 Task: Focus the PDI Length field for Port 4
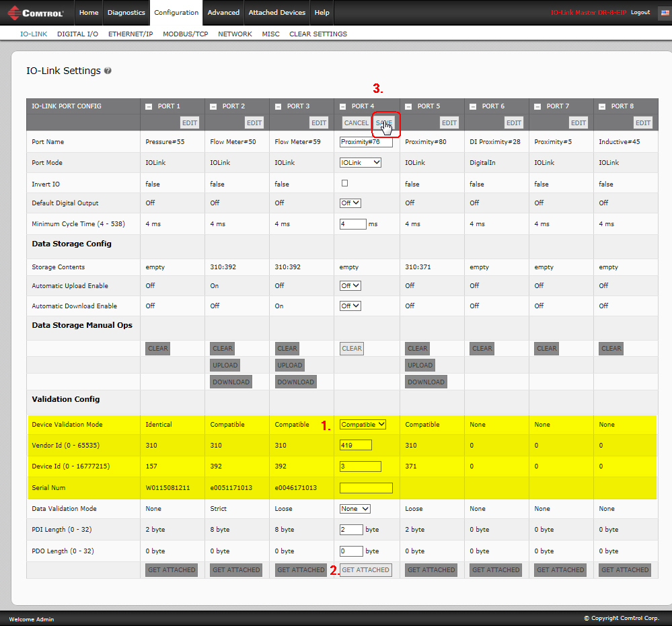pos(351,530)
